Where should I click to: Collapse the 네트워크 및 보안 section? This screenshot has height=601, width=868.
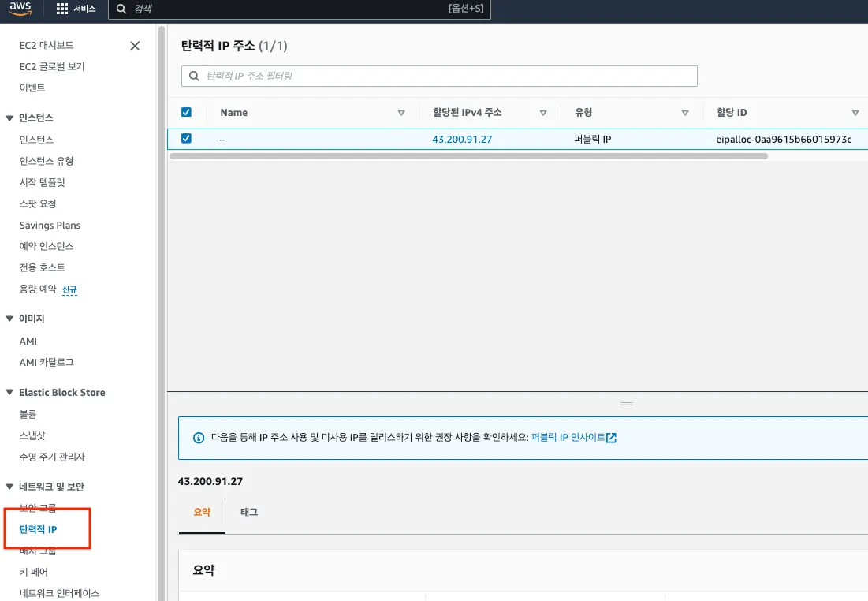coord(9,487)
